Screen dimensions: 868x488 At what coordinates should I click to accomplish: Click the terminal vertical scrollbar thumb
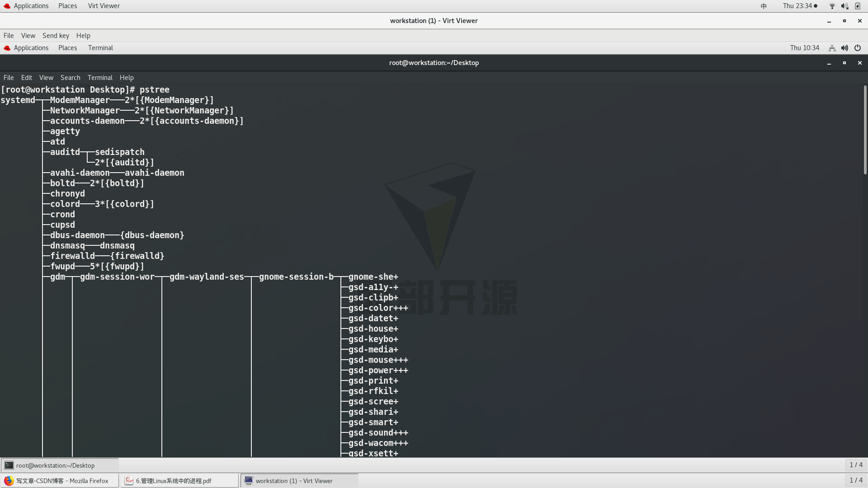click(865, 130)
